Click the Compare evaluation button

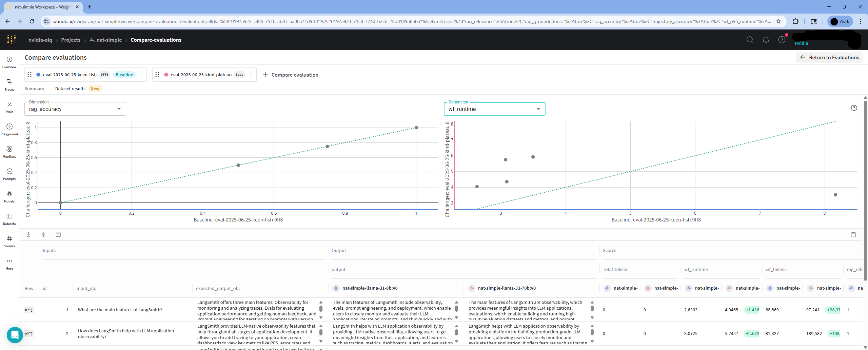click(291, 75)
